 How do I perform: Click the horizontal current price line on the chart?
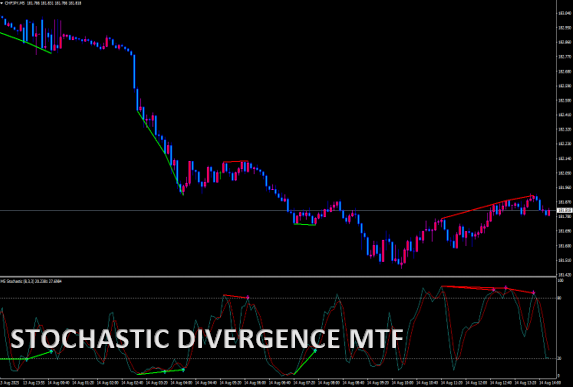(x=278, y=210)
